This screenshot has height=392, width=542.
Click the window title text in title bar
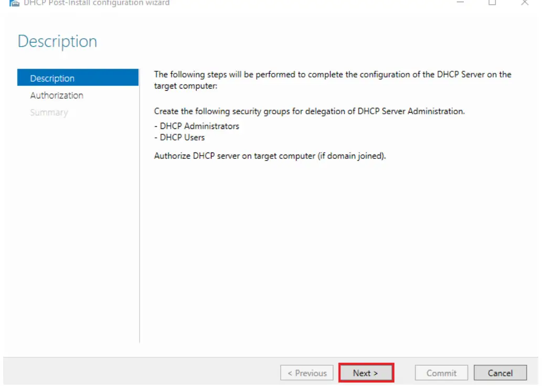coord(97,3)
